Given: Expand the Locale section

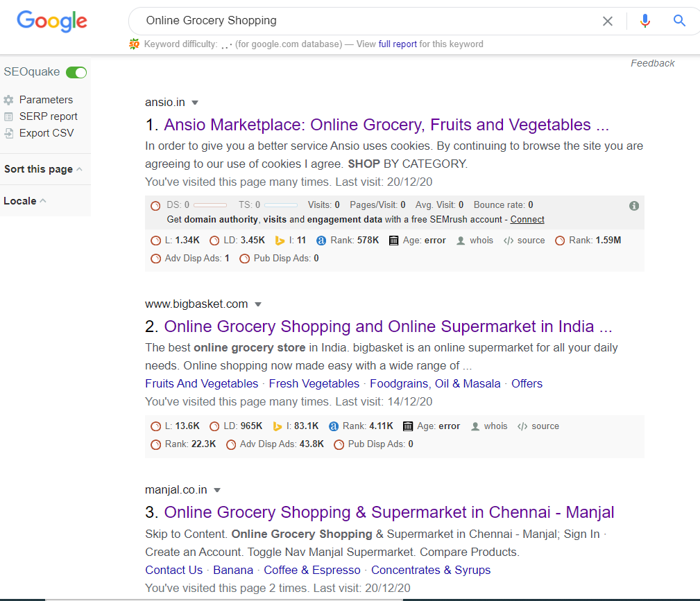Looking at the screenshot, I should pyautogui.click(x=25, y=201).
